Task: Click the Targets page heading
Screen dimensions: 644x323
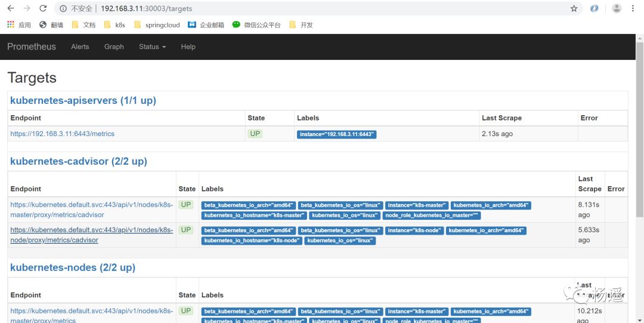Action: pyautogui.click(x=32, y=78)
